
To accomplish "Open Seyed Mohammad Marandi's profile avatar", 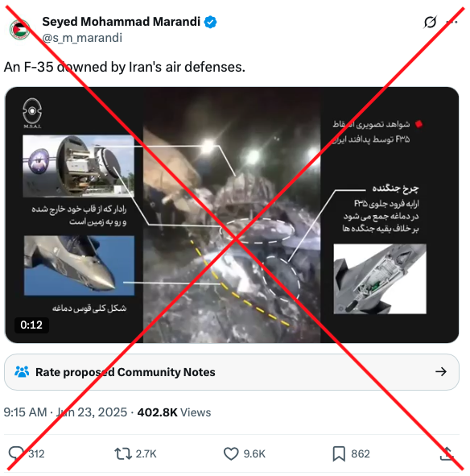I will [x=20, y=30].
